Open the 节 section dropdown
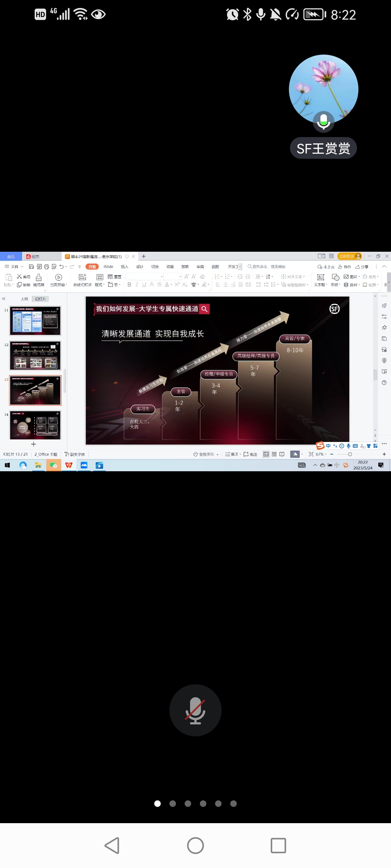This screenshot has width=391, height=868. pos(115,285)
